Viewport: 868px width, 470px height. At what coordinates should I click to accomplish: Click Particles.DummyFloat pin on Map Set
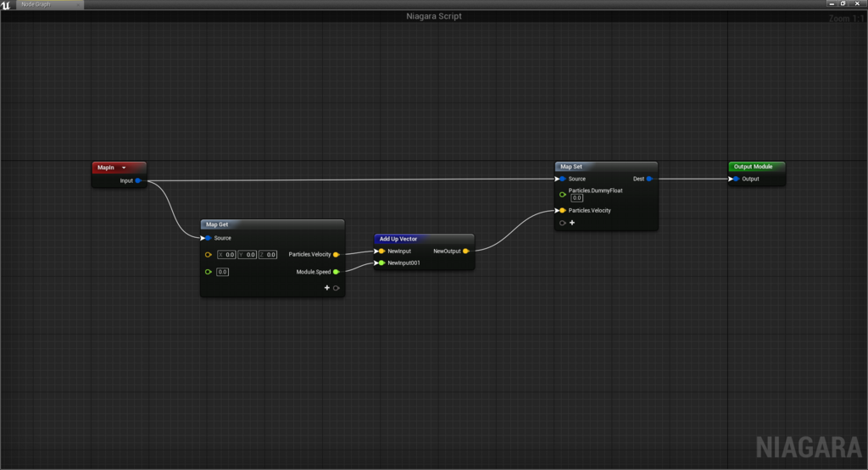[563, 195]
